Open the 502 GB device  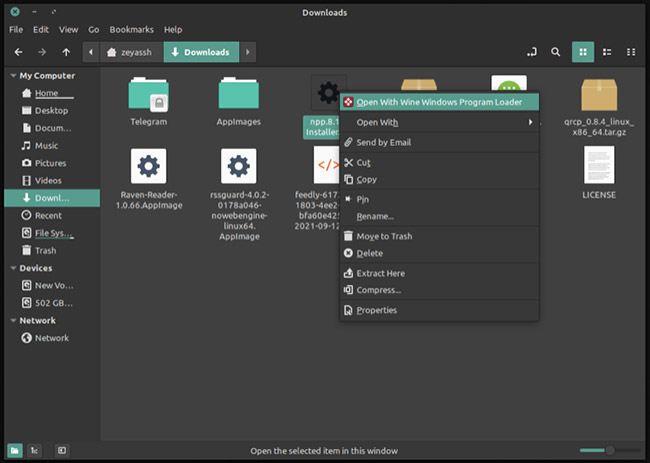click(52, 303)
